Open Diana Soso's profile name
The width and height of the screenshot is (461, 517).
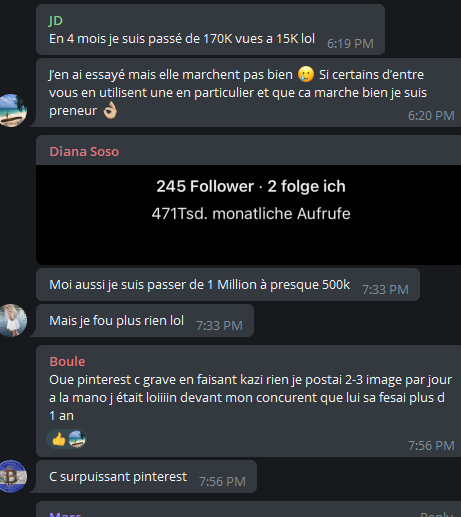(84, 152)
